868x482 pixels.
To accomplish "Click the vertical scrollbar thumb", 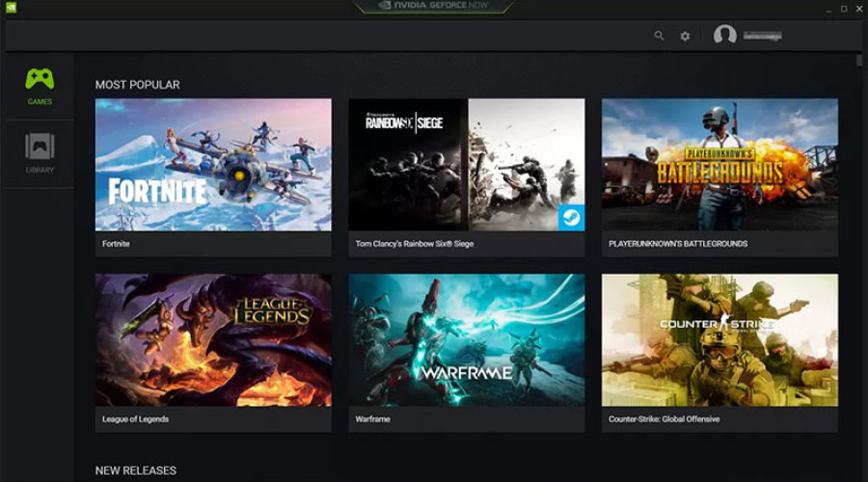I will [x=859, y=60].
